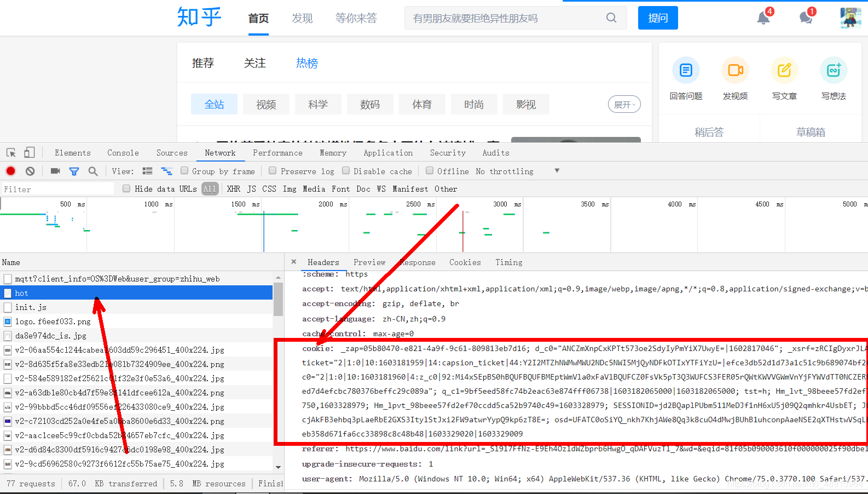Open the Memory tab
868x494 pixels.
click(x=333, y=153)
